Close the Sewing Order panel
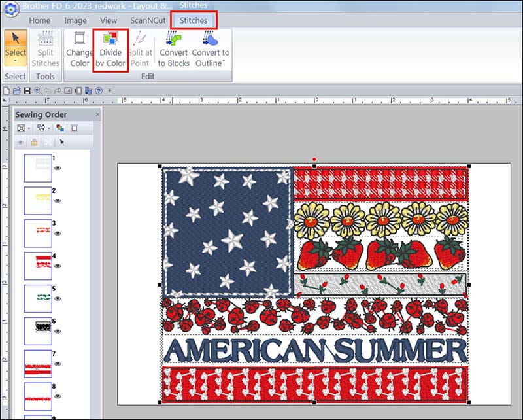523x420 pixels. 97,114
